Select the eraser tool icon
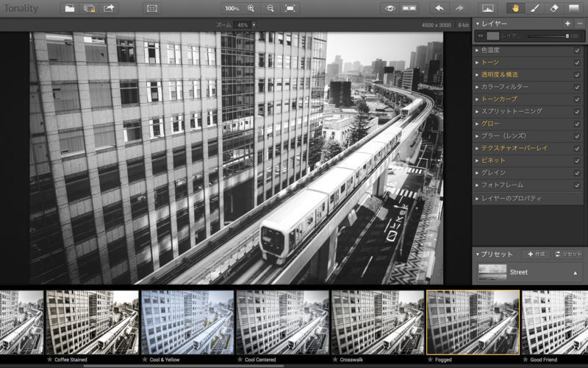588x368 pixels. tap(554, 8)
